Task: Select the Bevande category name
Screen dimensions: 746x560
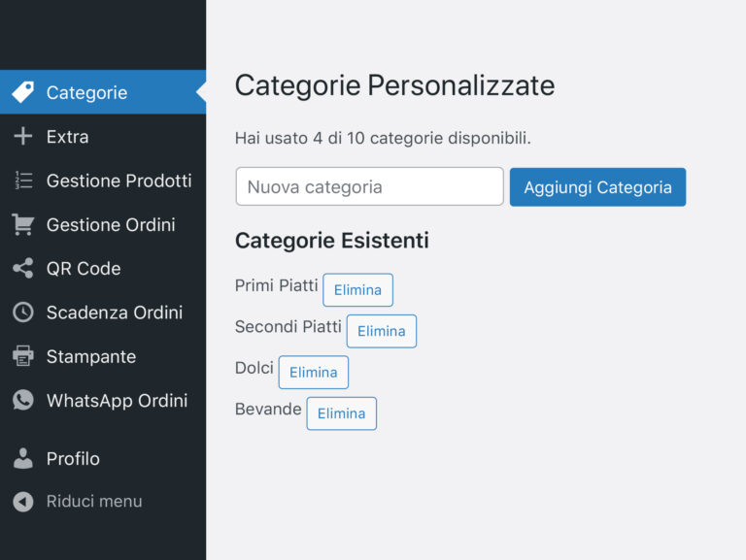Action: point(268,409)
